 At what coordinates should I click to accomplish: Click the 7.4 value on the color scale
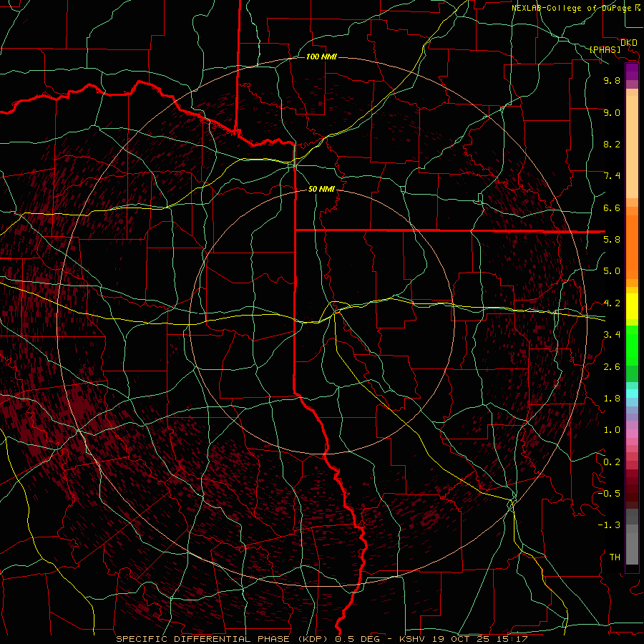pos(612,176)
